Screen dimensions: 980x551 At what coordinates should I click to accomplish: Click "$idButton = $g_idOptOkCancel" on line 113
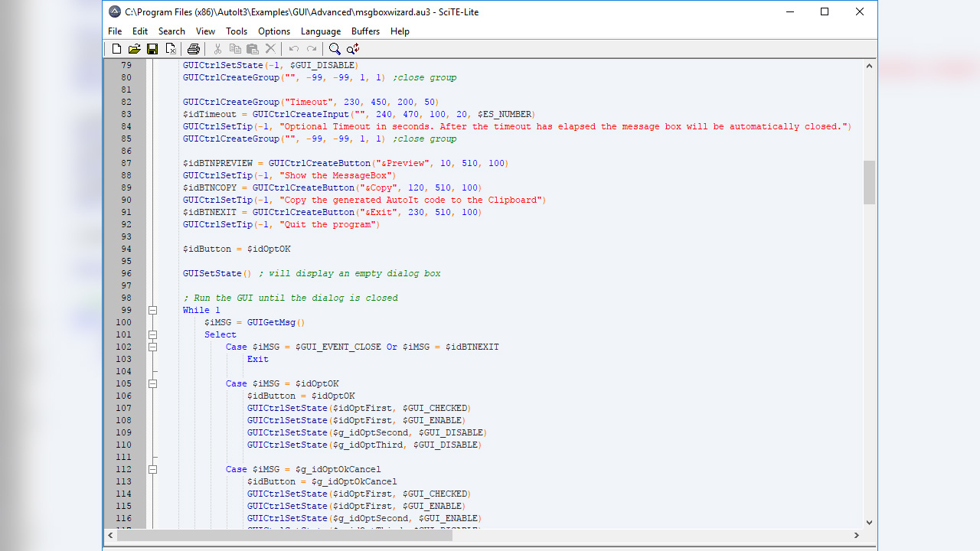(x=322, y=481)
